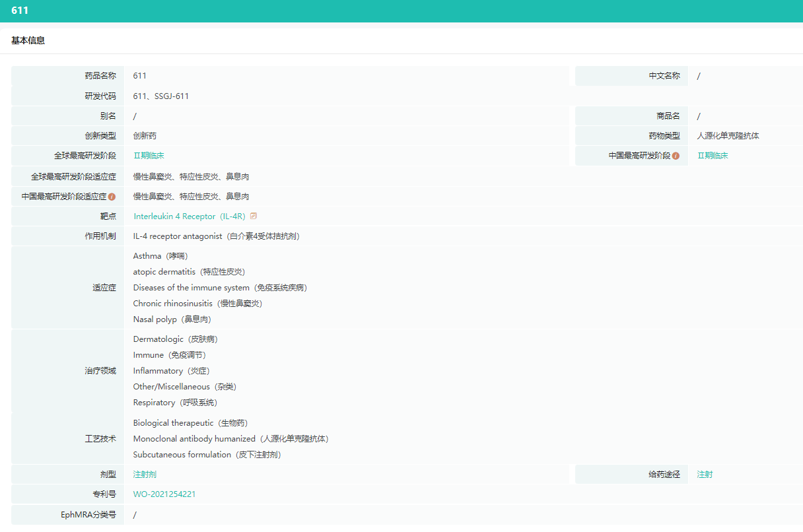Select global-stage indications 慢性鼻窦炎、特应性皮炎、鼻息肉
Viewport: 803px width, 532px height.
191,177
